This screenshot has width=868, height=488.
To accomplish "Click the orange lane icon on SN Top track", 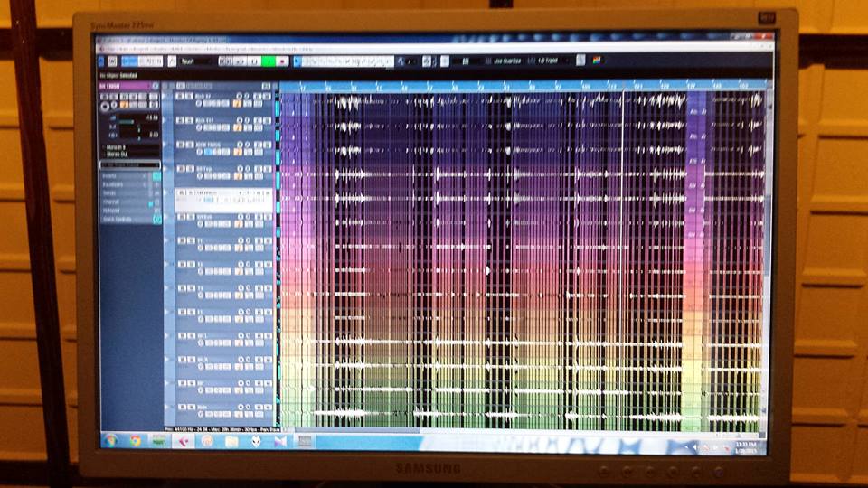I will click(238, 176).
